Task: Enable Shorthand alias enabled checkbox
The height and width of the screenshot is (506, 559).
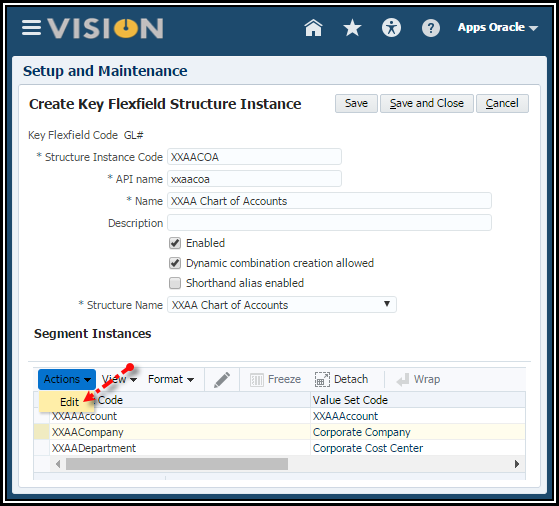Action: [x=175, y=283]
